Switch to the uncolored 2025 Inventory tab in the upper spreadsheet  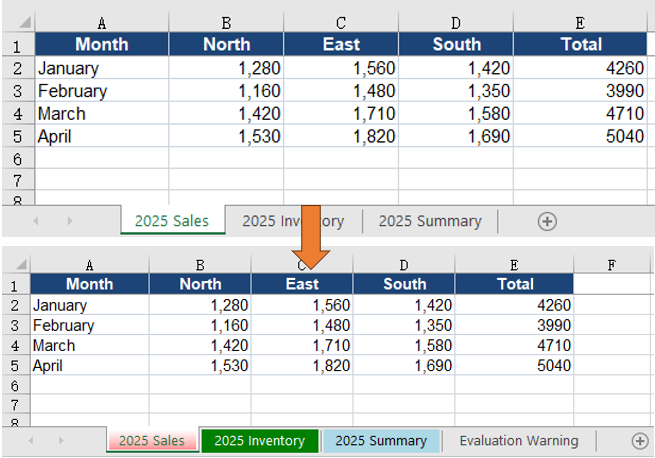[x=293, y=221]
